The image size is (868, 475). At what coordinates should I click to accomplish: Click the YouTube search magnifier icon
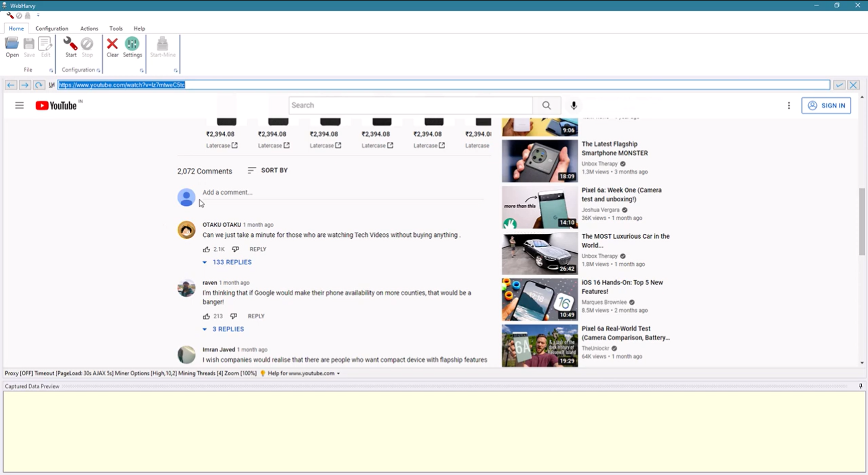coord(546,106)
